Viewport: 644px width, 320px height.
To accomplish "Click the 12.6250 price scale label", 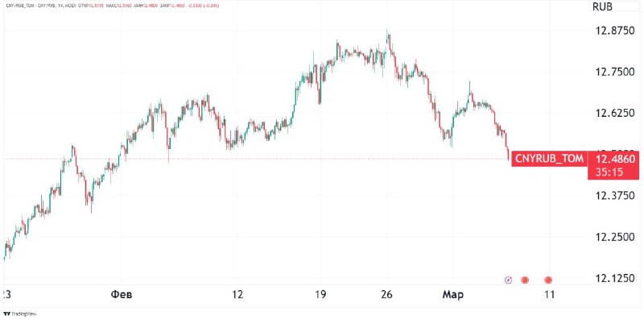I will (x=615, y=113).
